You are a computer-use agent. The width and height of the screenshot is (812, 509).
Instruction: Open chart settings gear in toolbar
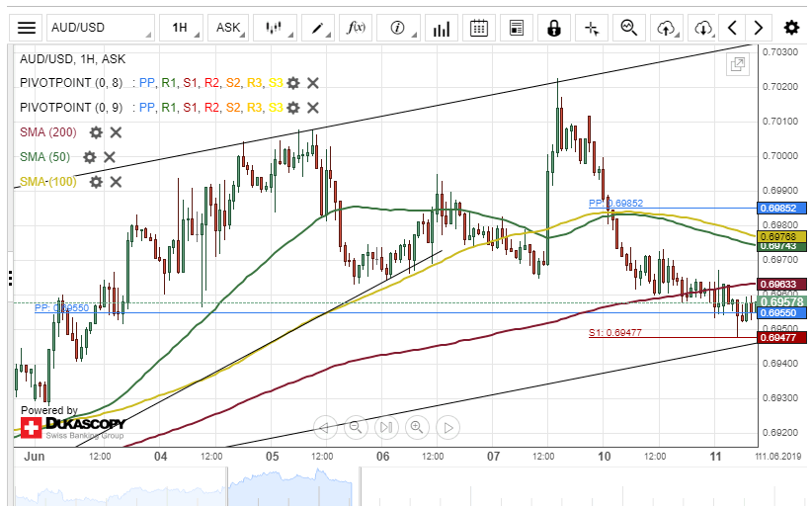[x=791, y=28]
